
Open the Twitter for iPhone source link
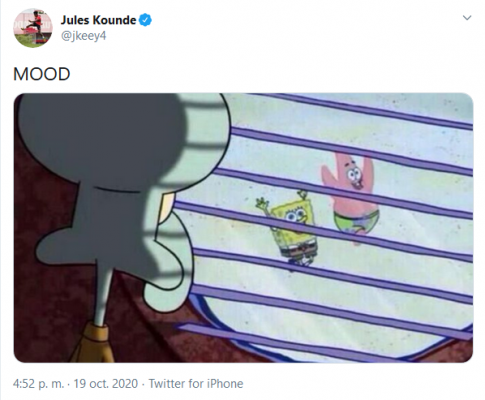pyautogui.click(x=196, y=384)
